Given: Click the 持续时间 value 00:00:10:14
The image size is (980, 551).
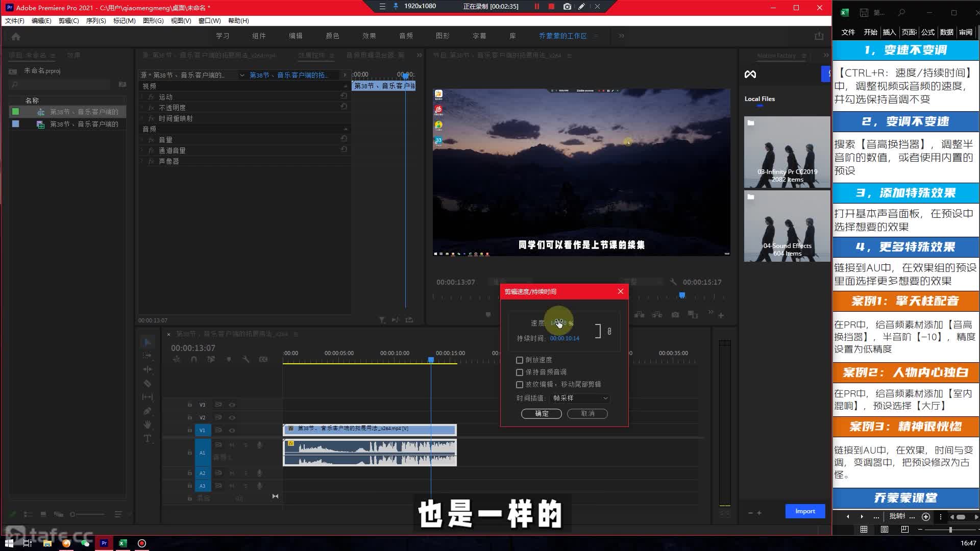Looking at the screenshot, I should click(565, 338).
